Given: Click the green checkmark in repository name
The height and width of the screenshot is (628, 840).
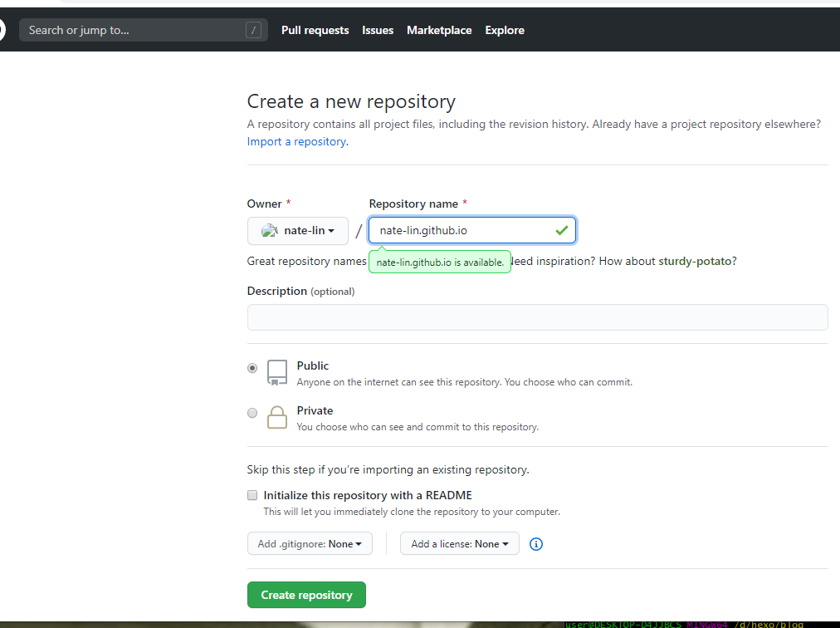Looking at the screenshot, I should (x=561, y=231).
